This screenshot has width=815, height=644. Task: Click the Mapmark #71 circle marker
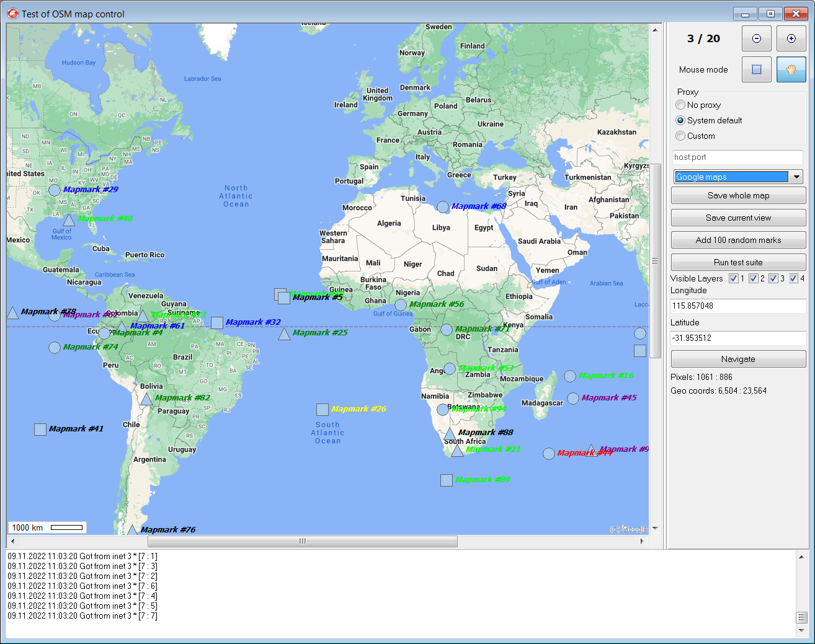click(447, 330)
